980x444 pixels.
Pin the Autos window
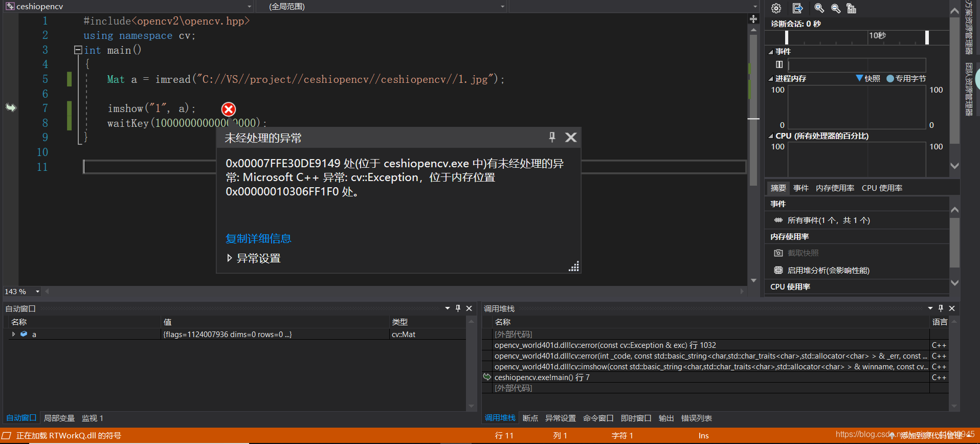(x=458, y=308)
